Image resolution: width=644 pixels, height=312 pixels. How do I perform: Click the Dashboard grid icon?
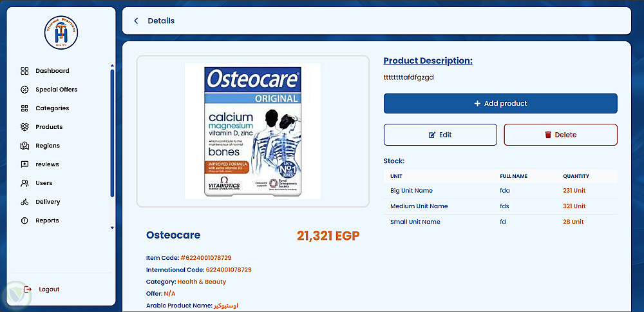[24, 71]
